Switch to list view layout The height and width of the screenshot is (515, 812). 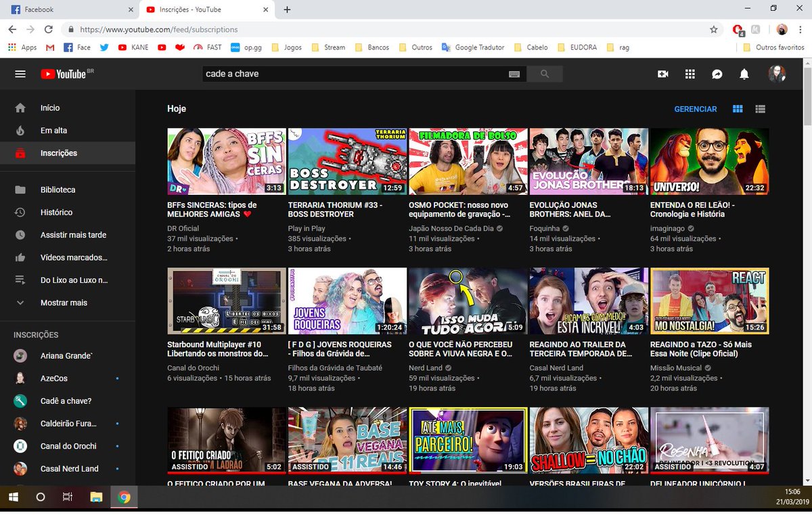coord(760,109)
